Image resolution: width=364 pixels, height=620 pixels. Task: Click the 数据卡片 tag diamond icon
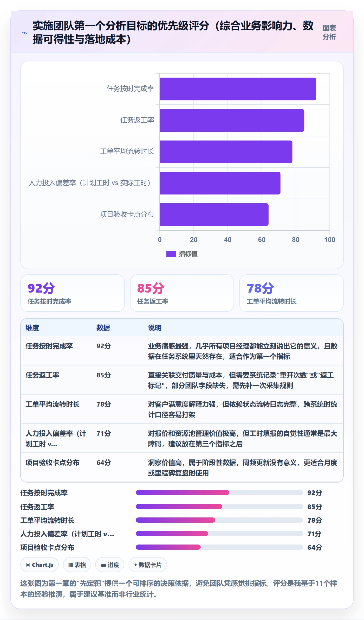tap(135, 565)
